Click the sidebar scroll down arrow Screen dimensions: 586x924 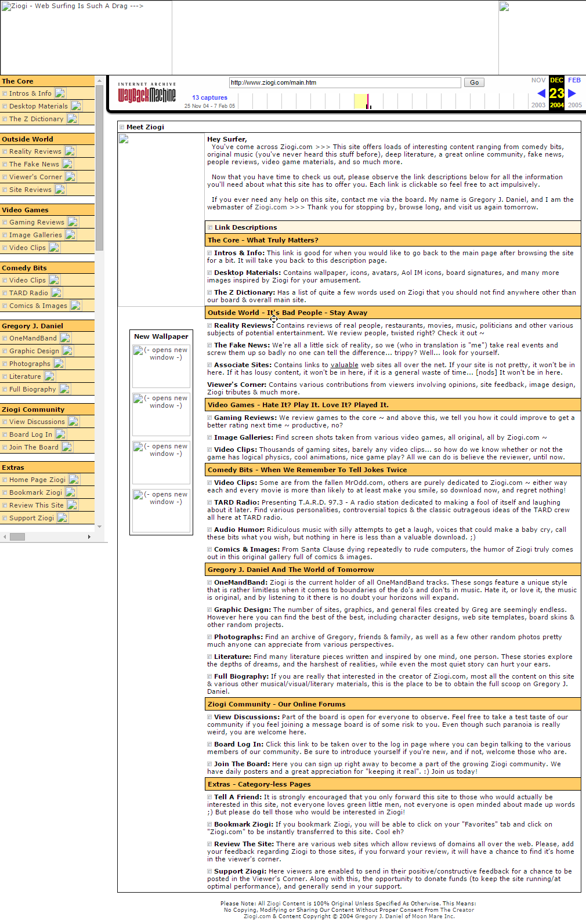[100, 527]
